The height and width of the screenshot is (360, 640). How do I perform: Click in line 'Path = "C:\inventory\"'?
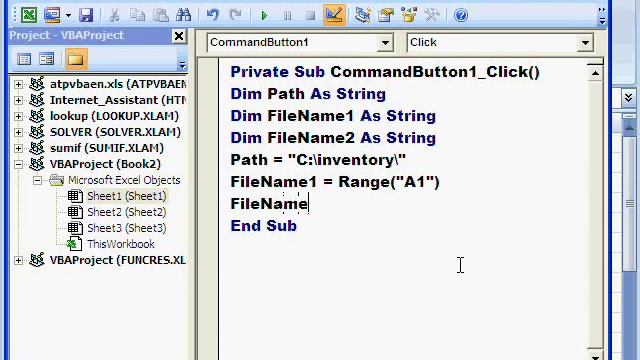tap(318, 160)
